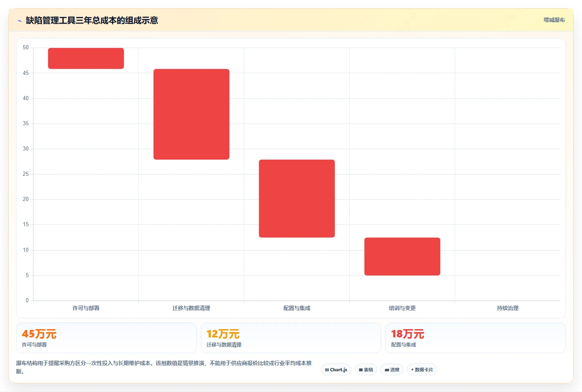The width and height of the screenshot is (582, 392).
Task: Click the 配置与集成 waterfall bar
Action: pos(297,198)
